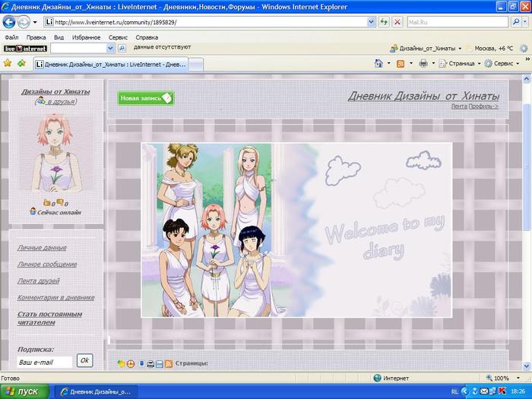Click the floppy disk save icon near Страницы
Viewport: 532px width, 399px height.
pyautogui.click(x=159, y=364)
